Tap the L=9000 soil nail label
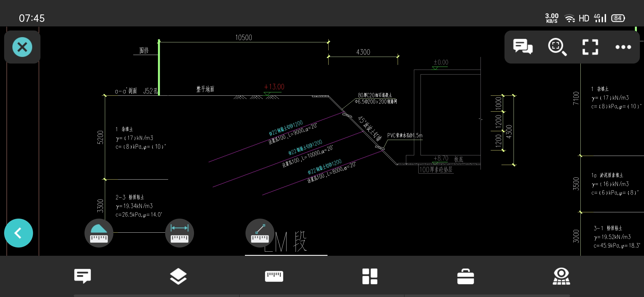This screenshot has width=644, height=297. click(x=293, y=134)
